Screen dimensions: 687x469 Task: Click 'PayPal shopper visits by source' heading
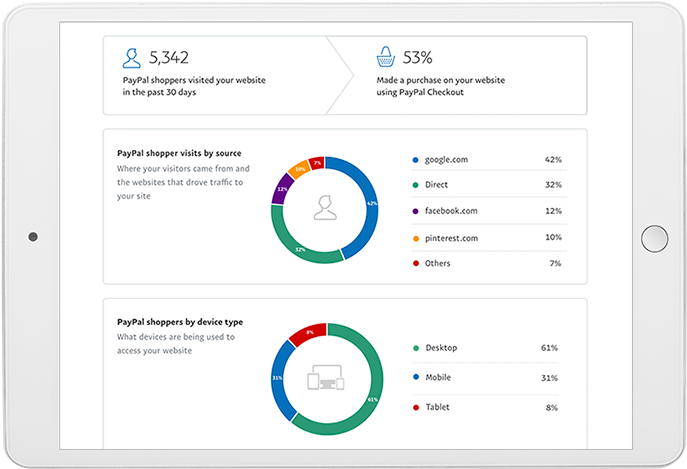[179, 153]
